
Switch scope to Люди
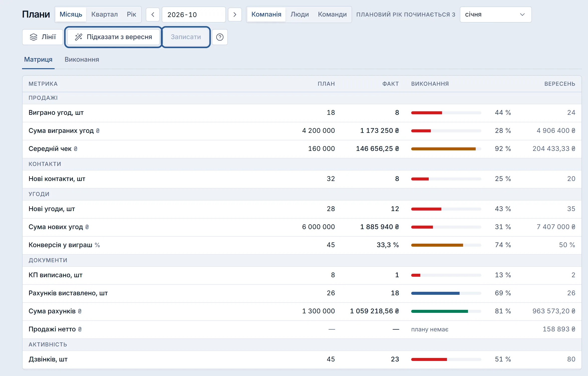[300, 14]
